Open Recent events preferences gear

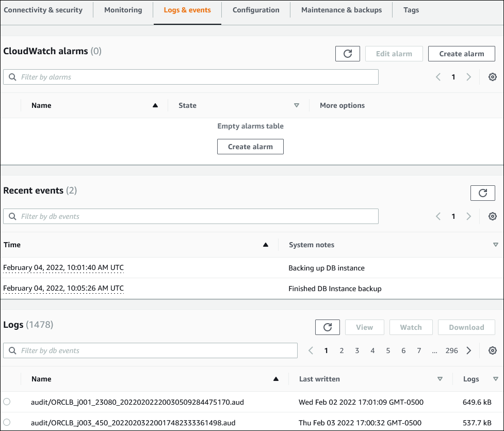point(492,216)
